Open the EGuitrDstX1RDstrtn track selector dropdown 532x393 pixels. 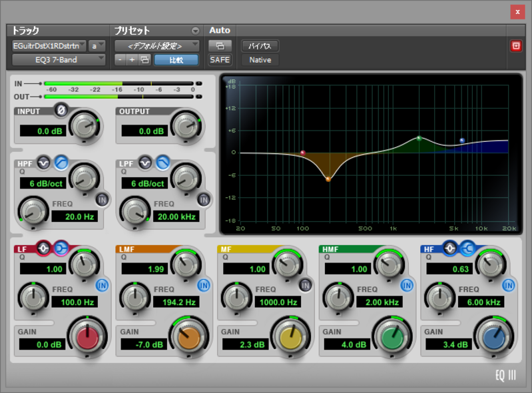pyautogui.click(x=49, y=46)
